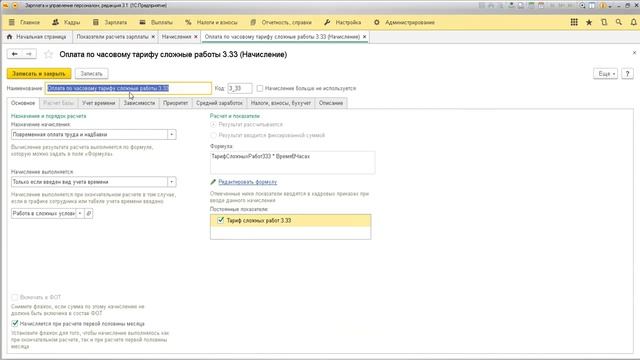
Task: Toggle Начисляется при расчете первой половины месяца
Action: (15, 324)
